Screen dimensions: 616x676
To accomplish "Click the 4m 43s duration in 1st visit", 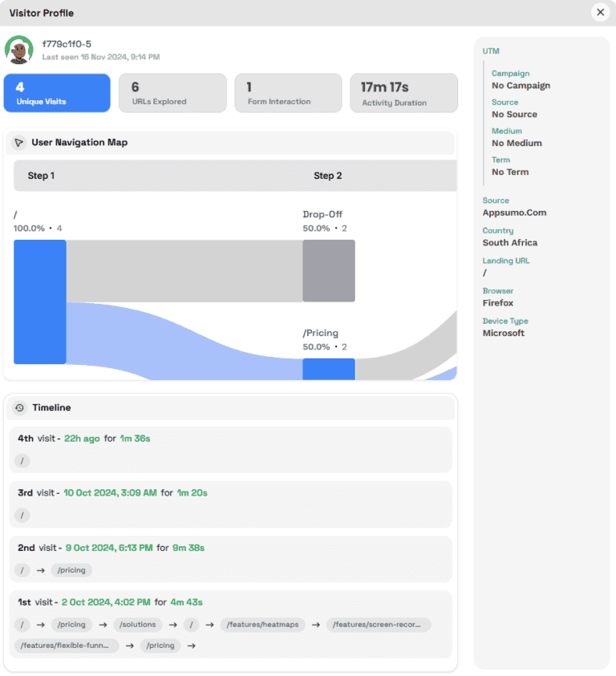I will pyautogui.click(x=186, y=602).
